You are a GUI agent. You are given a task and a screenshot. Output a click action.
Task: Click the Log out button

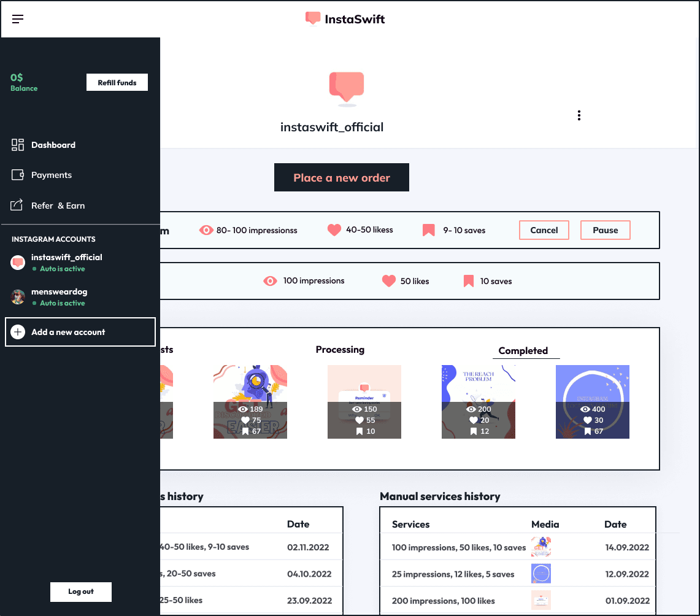81,591
